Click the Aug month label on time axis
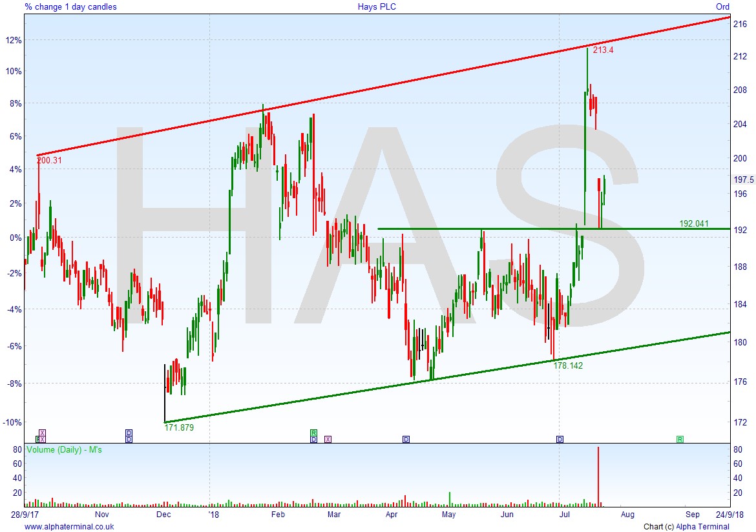This screenshot has width=756, height=532. pos(628,515)
